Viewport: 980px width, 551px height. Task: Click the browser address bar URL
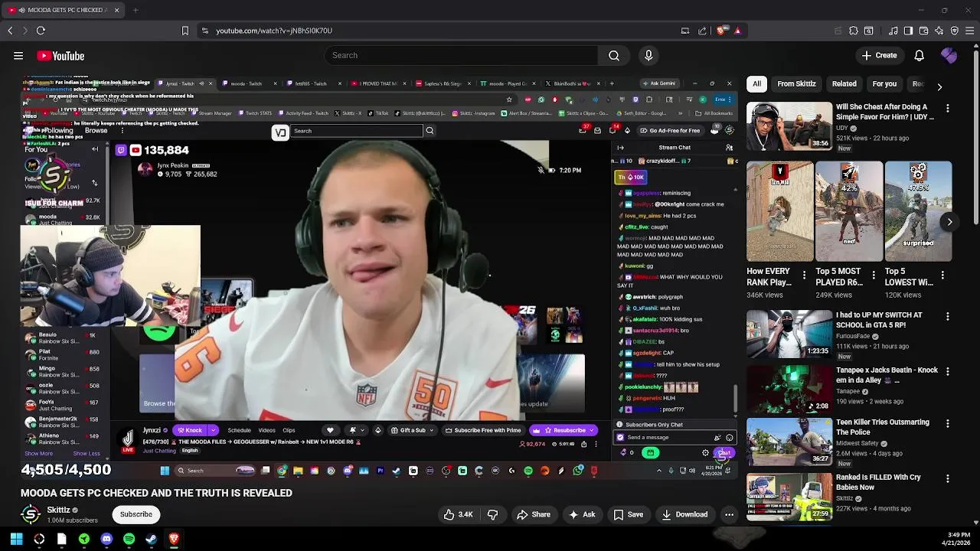[274, 31]
